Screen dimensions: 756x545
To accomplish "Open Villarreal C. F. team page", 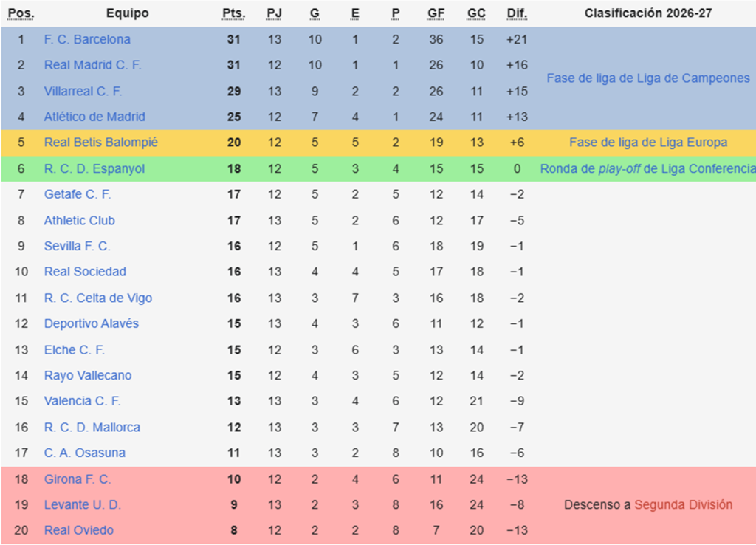I will (x=83, y=91).
